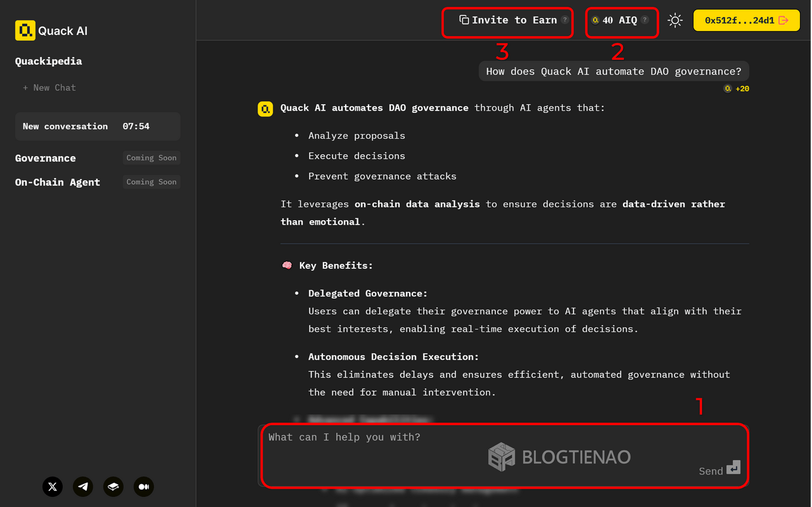Open the GitBook documentation icon
Viewport: 812px width, 507px height.
point(113,487)
